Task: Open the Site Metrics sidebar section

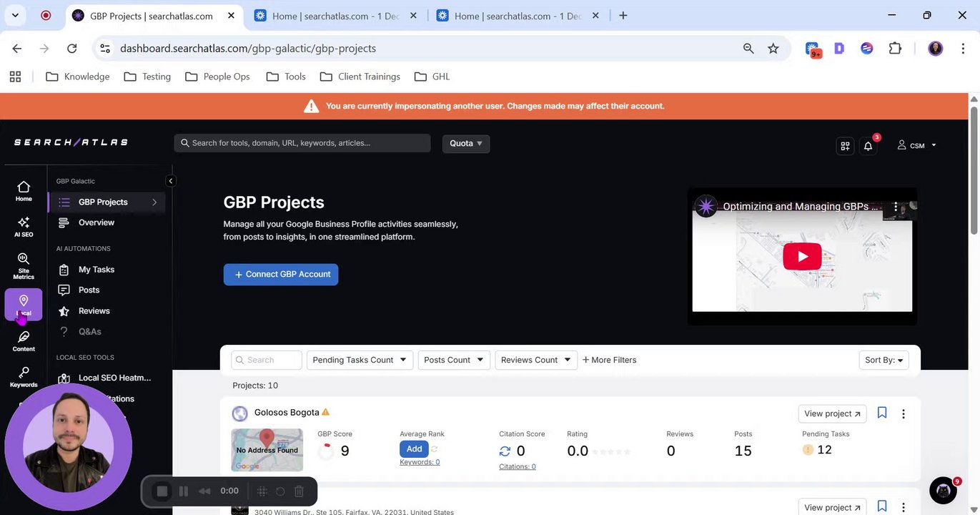Action: [x=24, y=266]
